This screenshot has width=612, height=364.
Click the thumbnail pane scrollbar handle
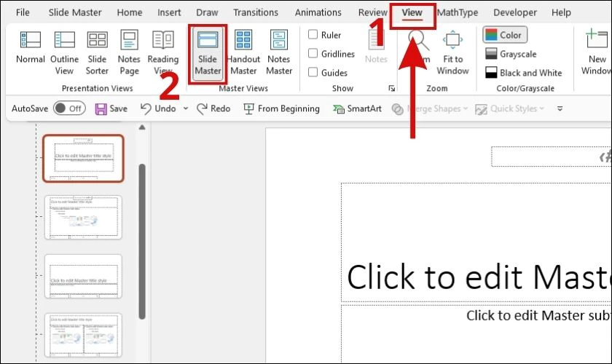click(142, 242)
